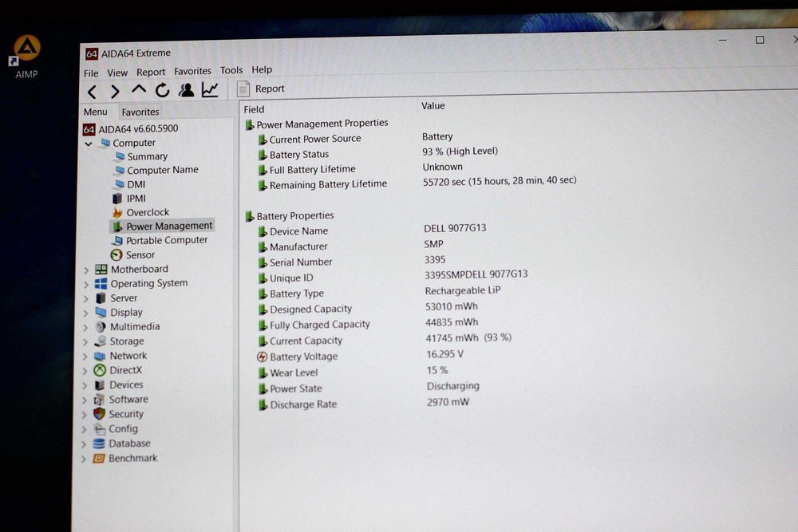The height and width of the screenshot is (532, 798).
Task: Select the Summary tree item
Action: pos(141,156)
